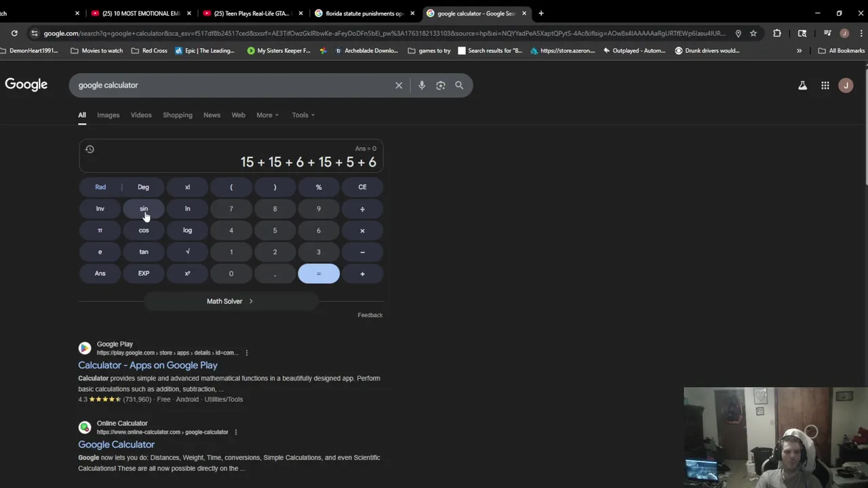Image resolution: width=868 pixels, height=488 pixels.
Task: Click the calculator expression display
Action: pyautogui.click(x=231, y=157)
